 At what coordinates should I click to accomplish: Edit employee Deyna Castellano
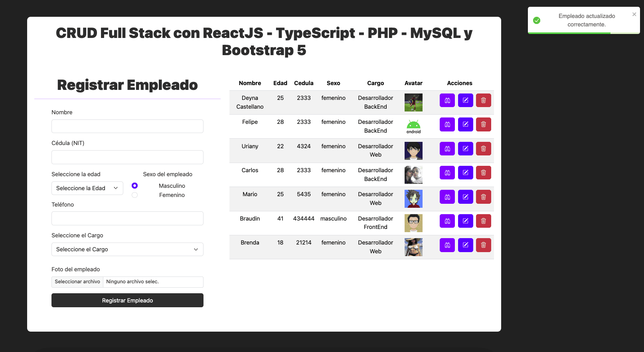(466, 100)
